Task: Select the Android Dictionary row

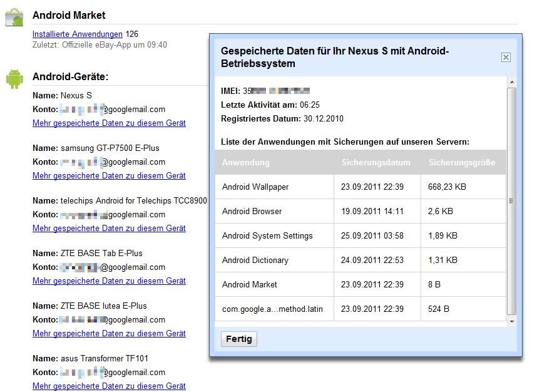Action: pos(360,260)
